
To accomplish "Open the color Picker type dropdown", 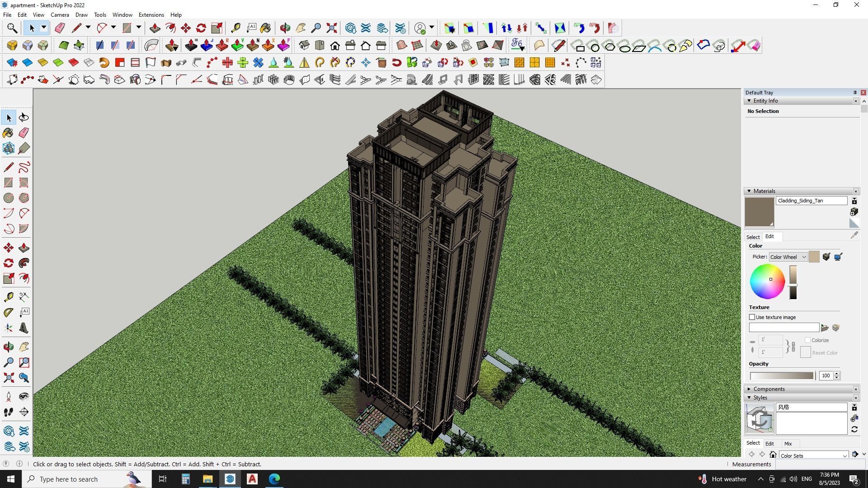I will pyautogui.click(x=788, y=257).
